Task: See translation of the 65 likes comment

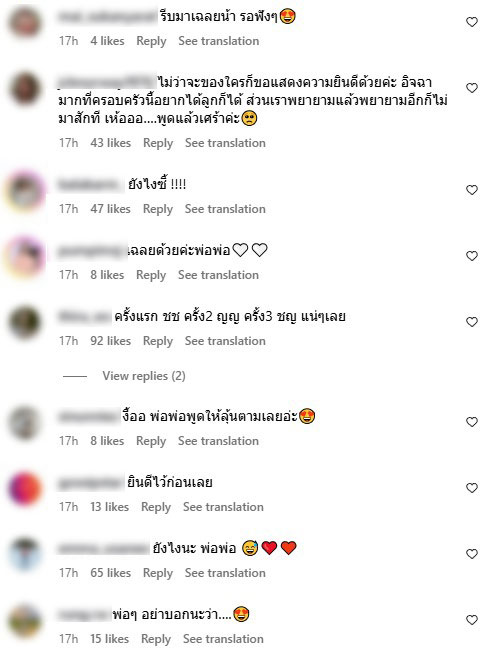Action: pos(225,573)
